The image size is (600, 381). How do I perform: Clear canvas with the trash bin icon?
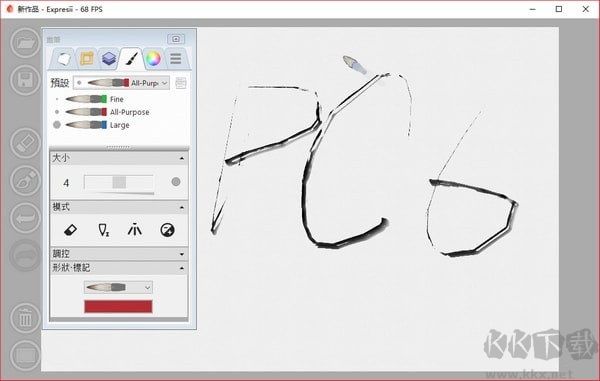25,318
